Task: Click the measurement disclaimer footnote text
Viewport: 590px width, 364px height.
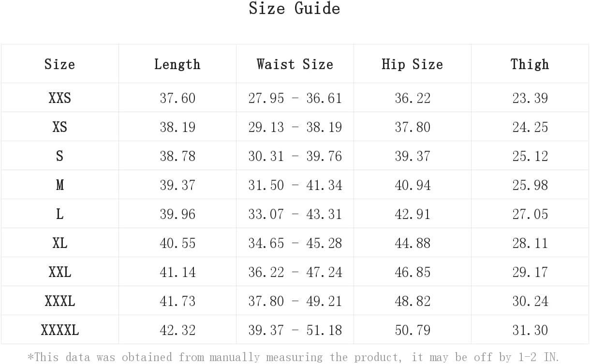Action: pyautogui.click(x=293, y=357)
